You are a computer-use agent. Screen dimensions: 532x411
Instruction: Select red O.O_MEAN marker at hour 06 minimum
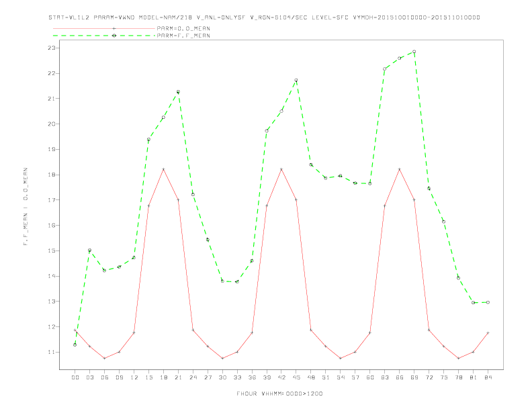105,358
